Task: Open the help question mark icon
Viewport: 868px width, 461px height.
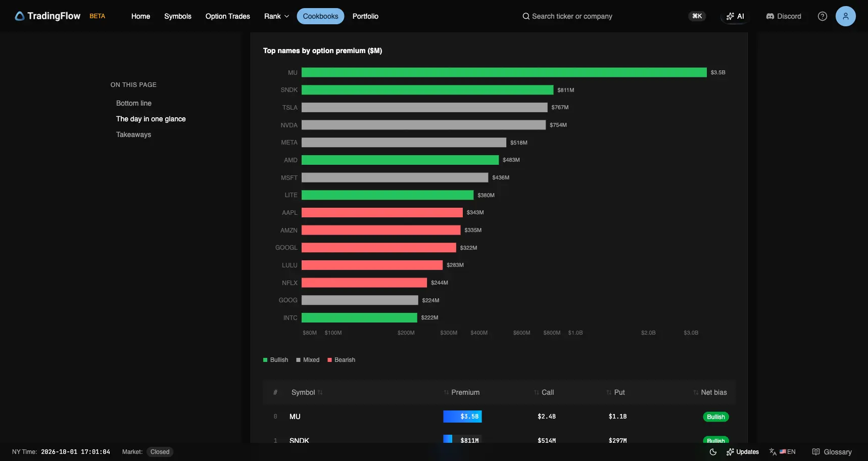Action: pyautogui.click(x=823, y=16)
